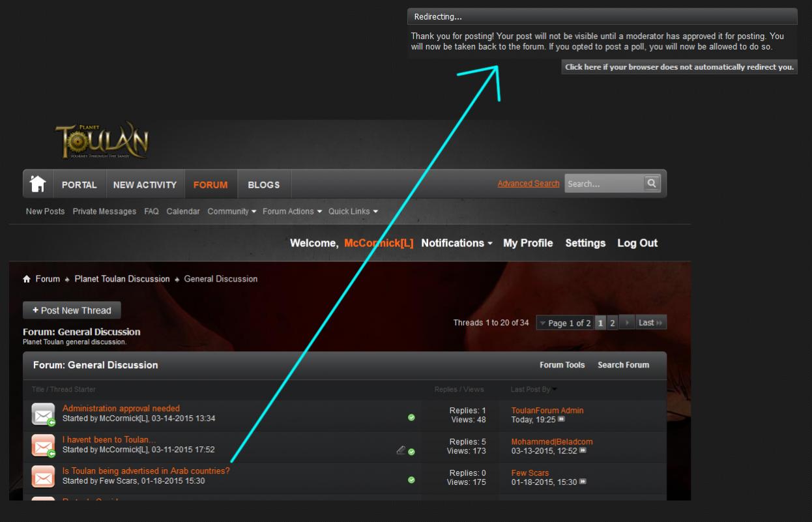Screen dimensions: 812x522
Task: Click the Planet Toulan Discussion breadcrumb
Action: [122, 279]
